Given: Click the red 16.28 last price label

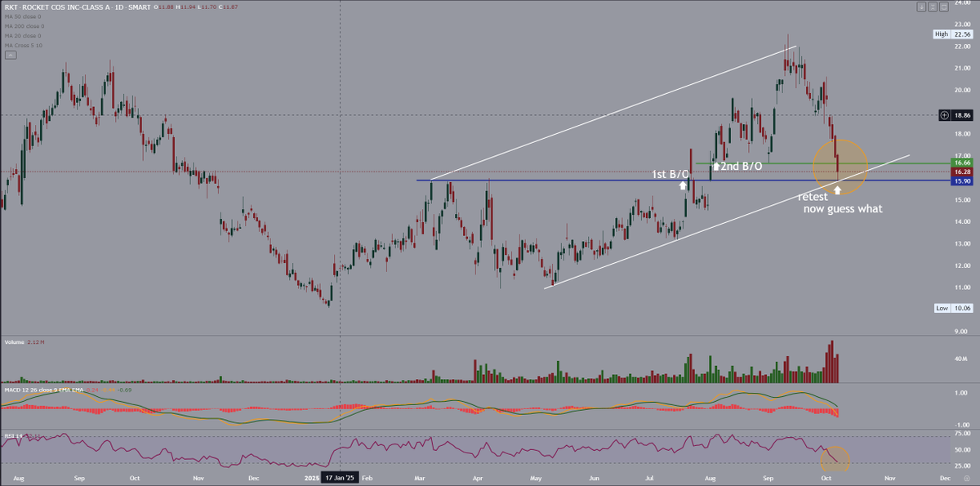Looking at the screenshot, I should click(x=964, y=172).
